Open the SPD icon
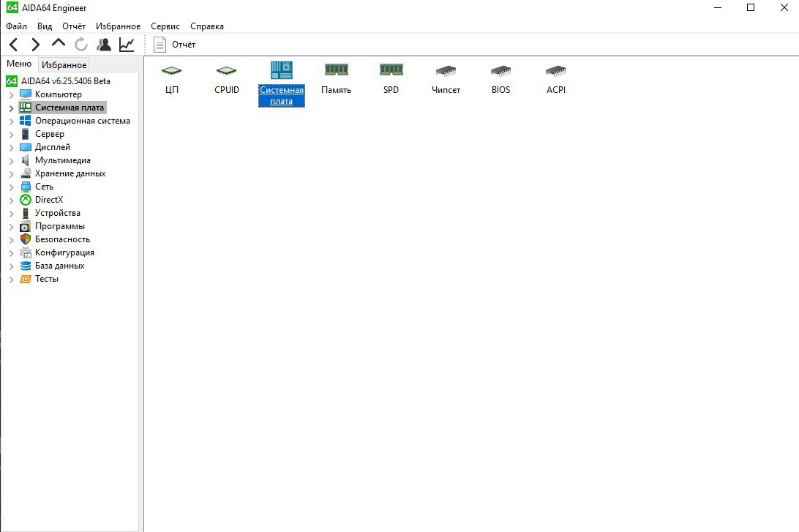 click(391, 78)
